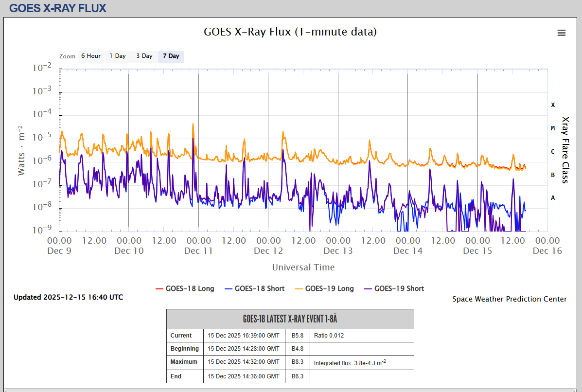
Task: Click the Space Weather Prediction Center credit
Action: point(509,299)
